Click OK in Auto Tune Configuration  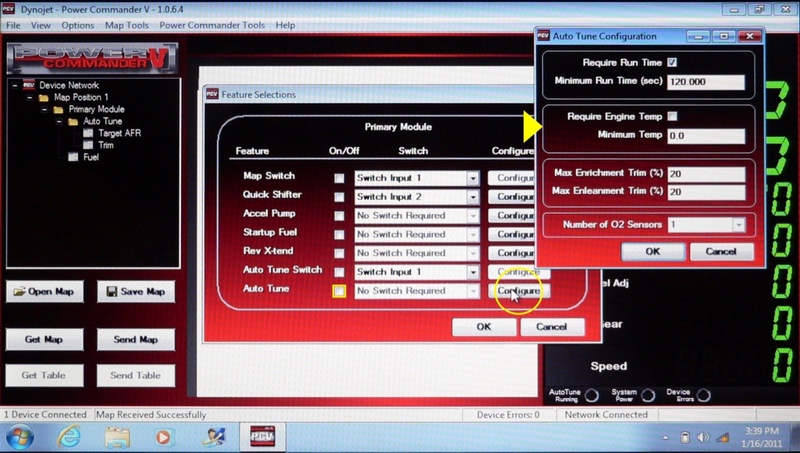(652, 251)
